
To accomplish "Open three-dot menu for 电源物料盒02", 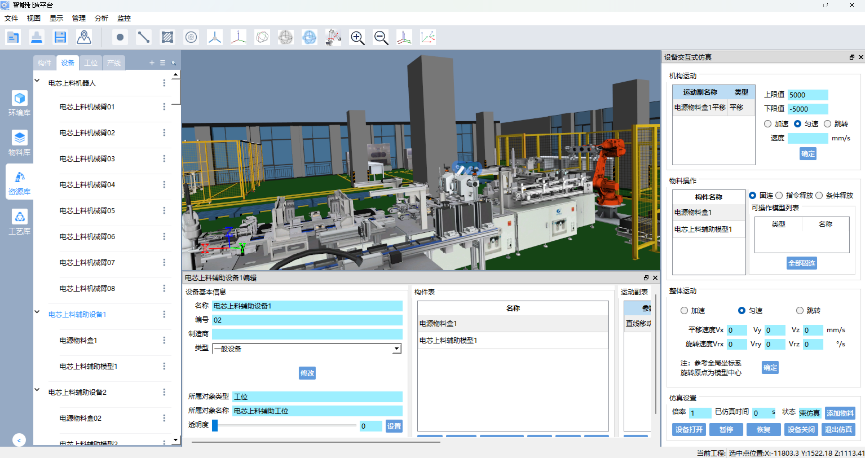I will [164, 418].
